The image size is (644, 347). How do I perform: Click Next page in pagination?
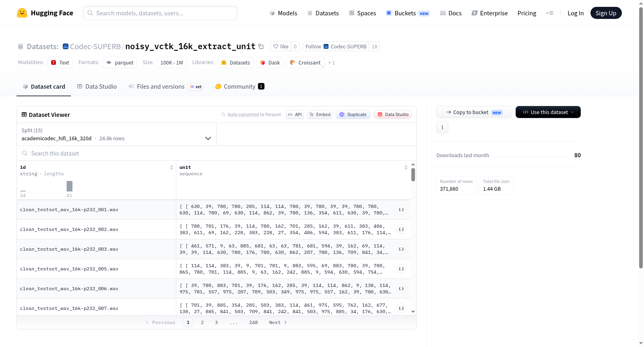coord(278,322)
